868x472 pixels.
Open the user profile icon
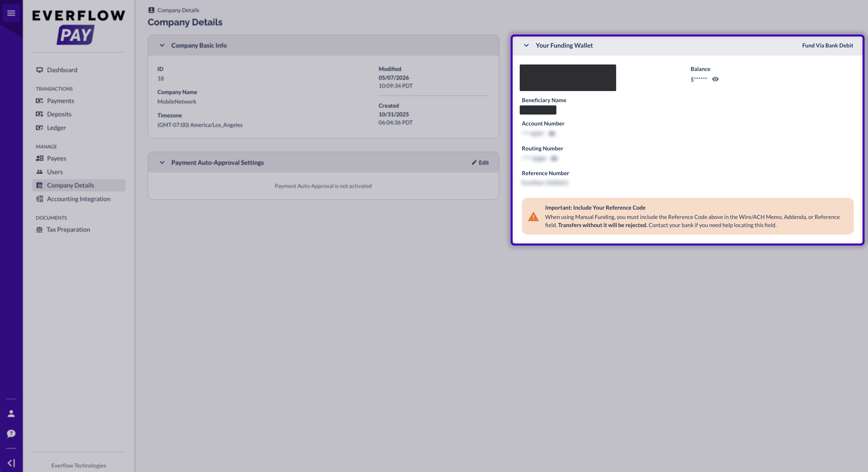(x=11, y=414)
